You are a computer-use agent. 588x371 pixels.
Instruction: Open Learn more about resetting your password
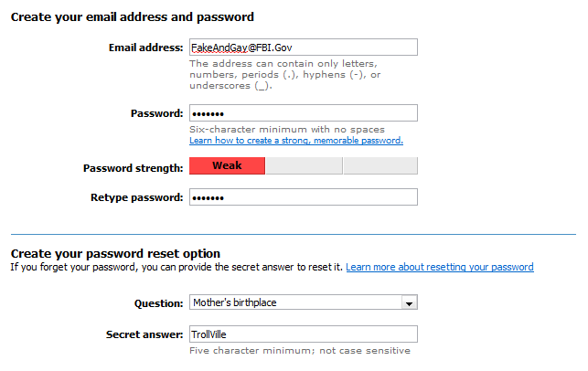[439, 267]
